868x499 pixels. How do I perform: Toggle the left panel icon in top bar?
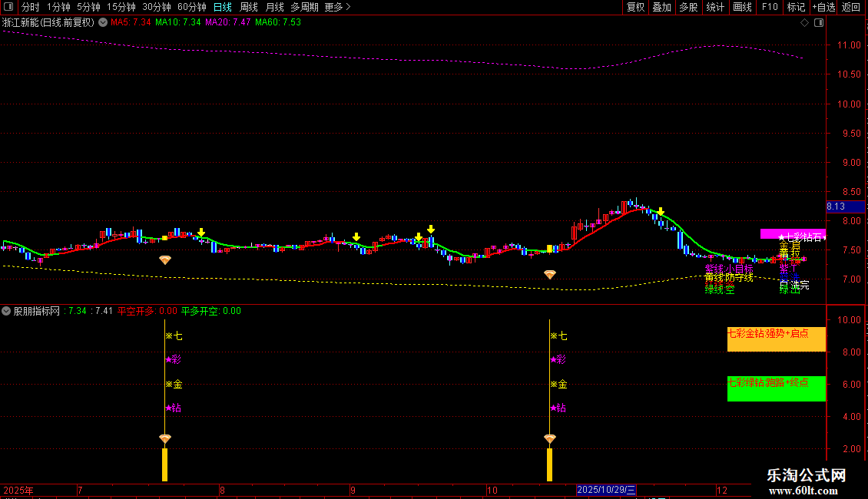[x=8, y=7]
